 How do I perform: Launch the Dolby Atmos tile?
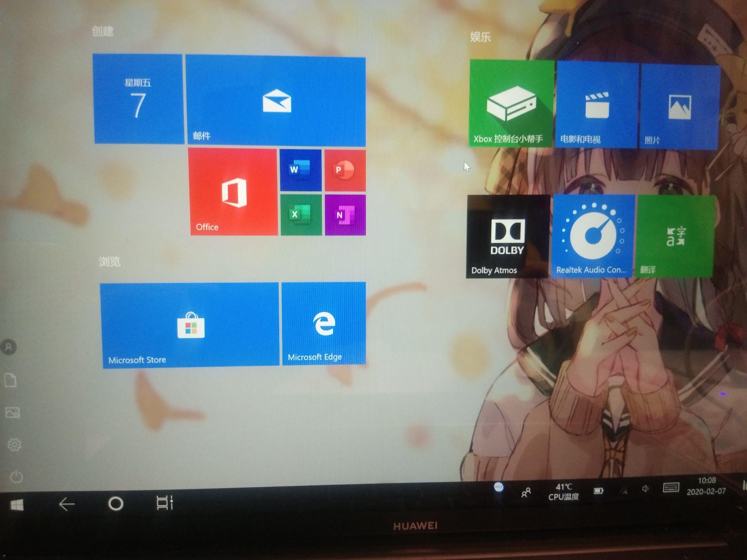(x=508, y=236)
